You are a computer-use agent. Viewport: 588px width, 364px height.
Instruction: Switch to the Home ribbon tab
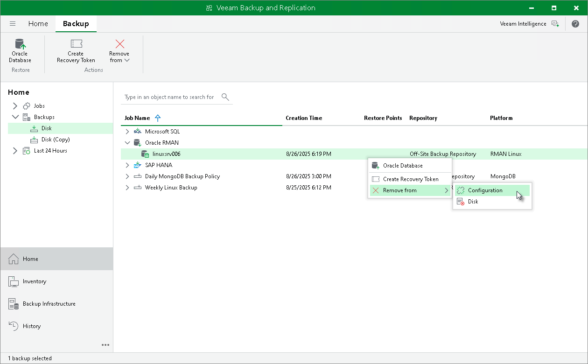38,24
